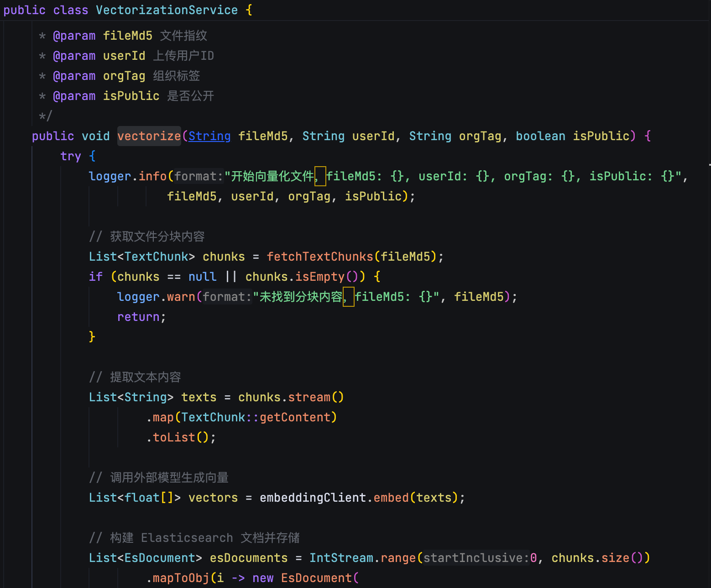Click the closing brace of the if block
The width and height of the screenshot is (711, 588).
point(92,337)
